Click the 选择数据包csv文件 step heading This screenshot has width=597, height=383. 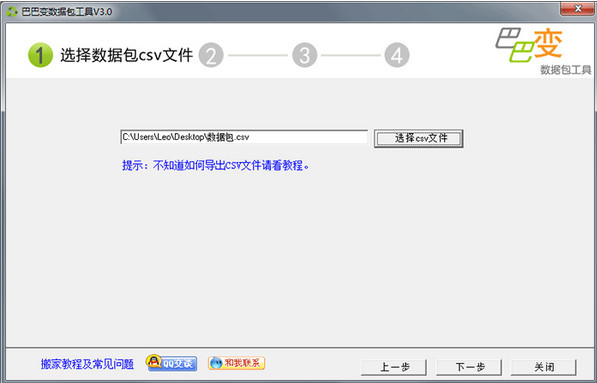coord(127,55)
